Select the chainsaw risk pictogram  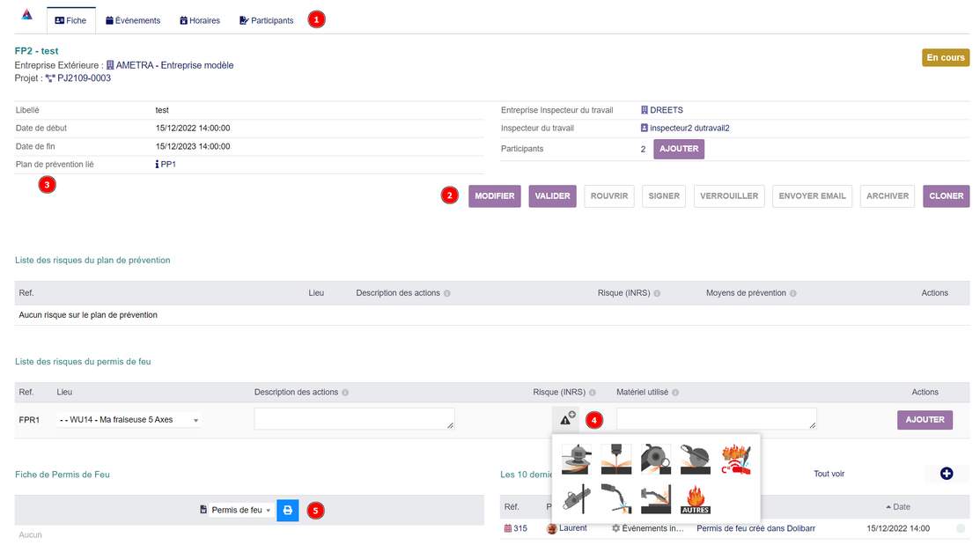(576, 498)
